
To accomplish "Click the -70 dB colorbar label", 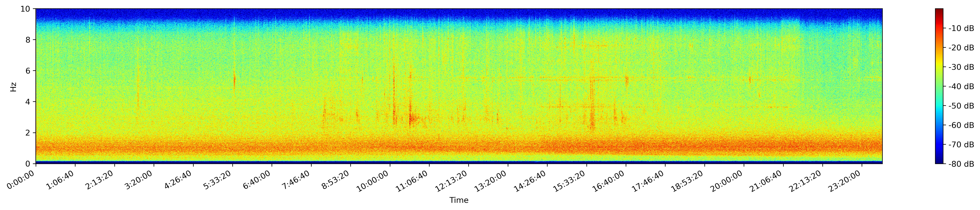I will click(x=961, y=144).
